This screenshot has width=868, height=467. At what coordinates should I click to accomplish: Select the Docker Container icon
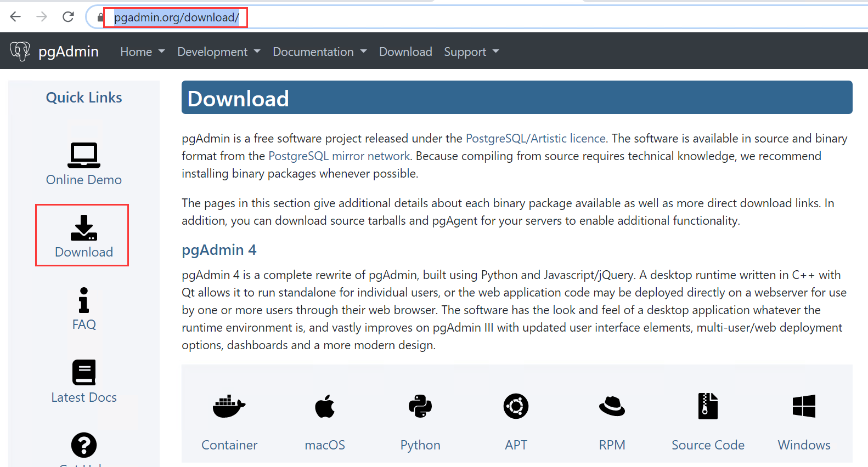(x=229, y=407)
